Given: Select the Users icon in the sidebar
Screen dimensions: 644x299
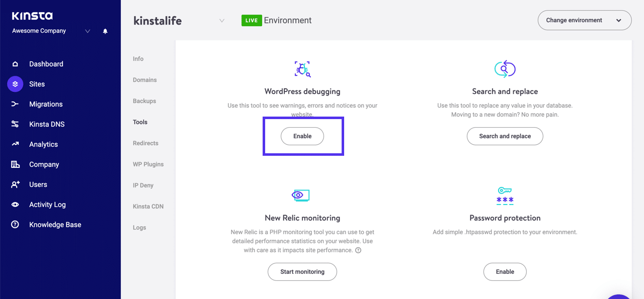Looking at the screenshot, I should (x=16, y=184).
